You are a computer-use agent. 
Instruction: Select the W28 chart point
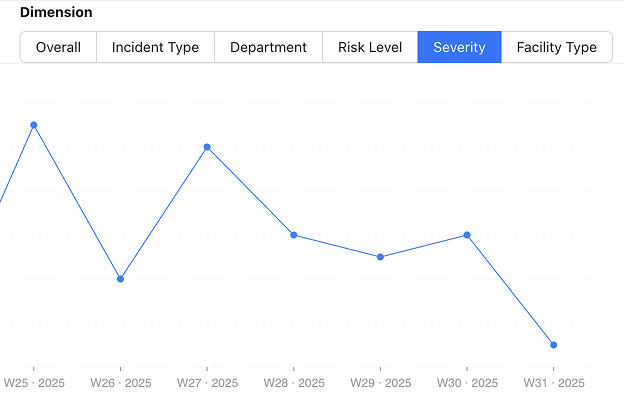pos(294,235)
